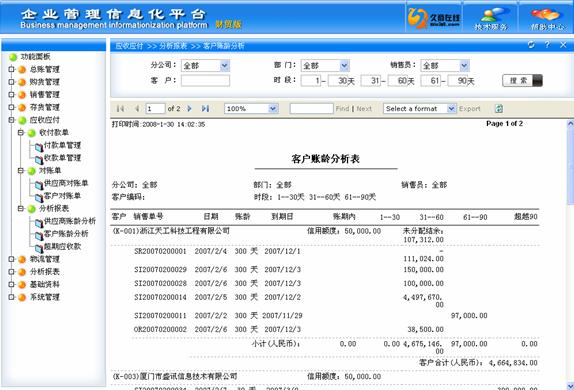Expand the 购货管理 tree node
Screen dimensions: 574x390
coord(11,82)
